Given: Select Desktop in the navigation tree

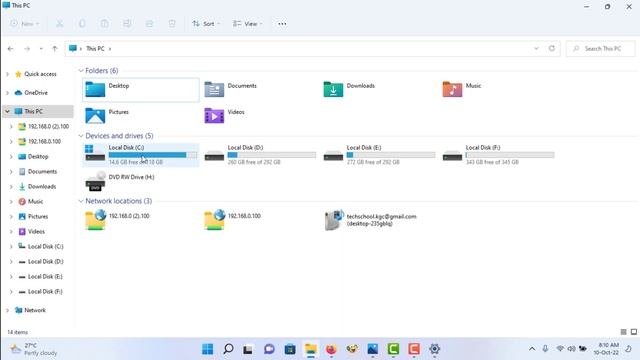Looking at the screenshot, I should coord(38,156).
